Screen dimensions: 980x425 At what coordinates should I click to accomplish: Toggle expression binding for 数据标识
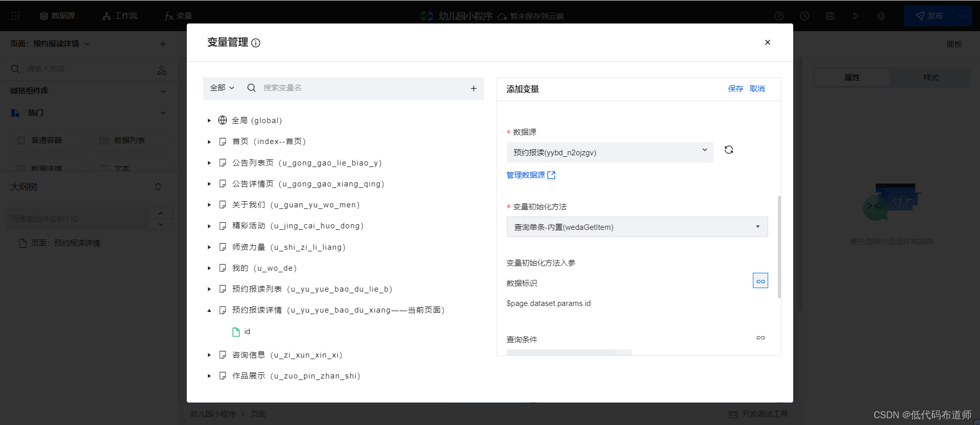point(761,281)
